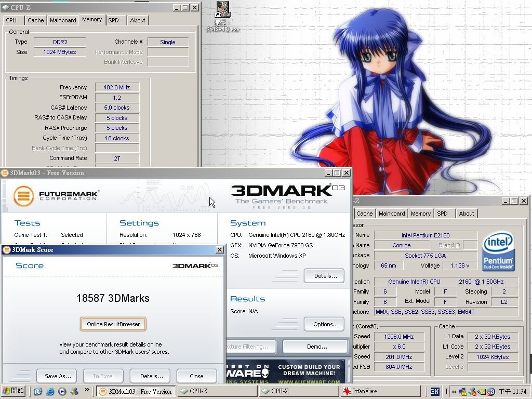Open the System Details button in 3DMark03
The image size is (532, 399).
[325, 276]
